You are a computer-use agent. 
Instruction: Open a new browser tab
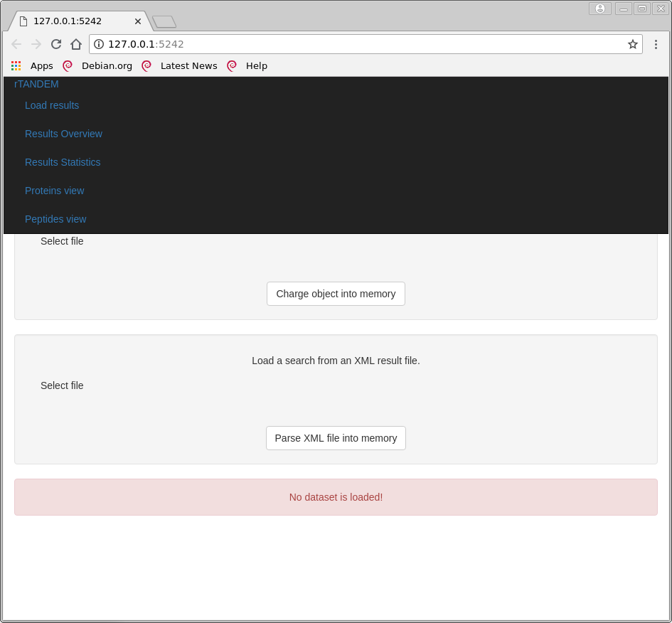pos(164,21)
